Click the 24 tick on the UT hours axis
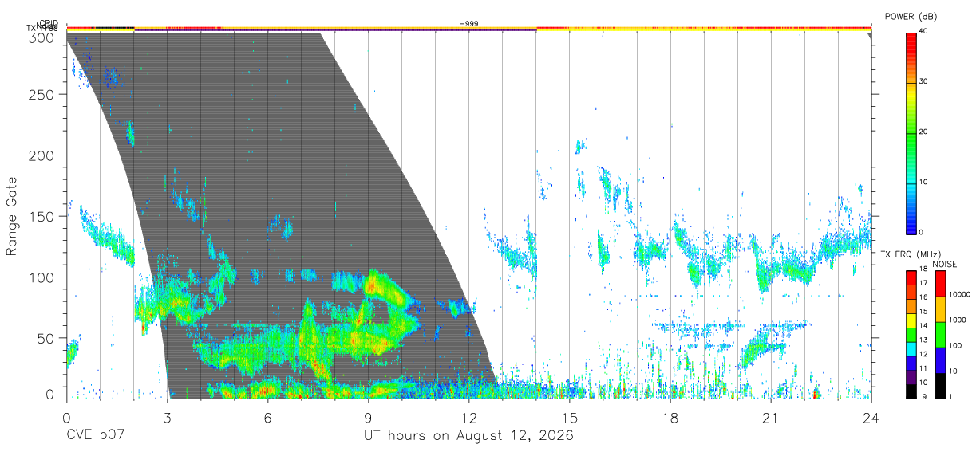This screenshot has width=980, height=452. click(x=871, y=417)
